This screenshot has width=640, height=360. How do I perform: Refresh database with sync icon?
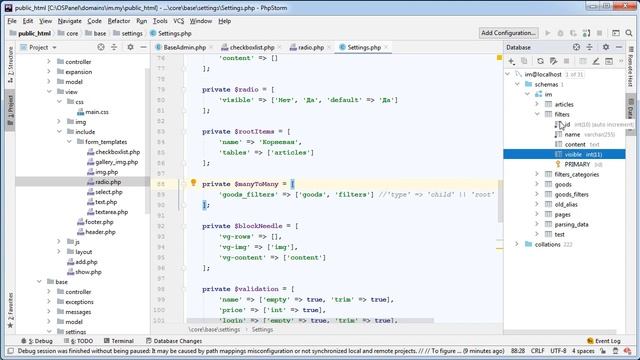[x=540, y=61]
